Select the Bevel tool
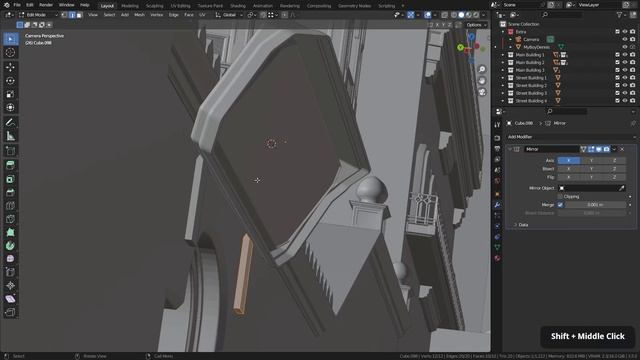The width and height of the screenshot is (640, 360). pyautogui.click(x=10, y=192)
